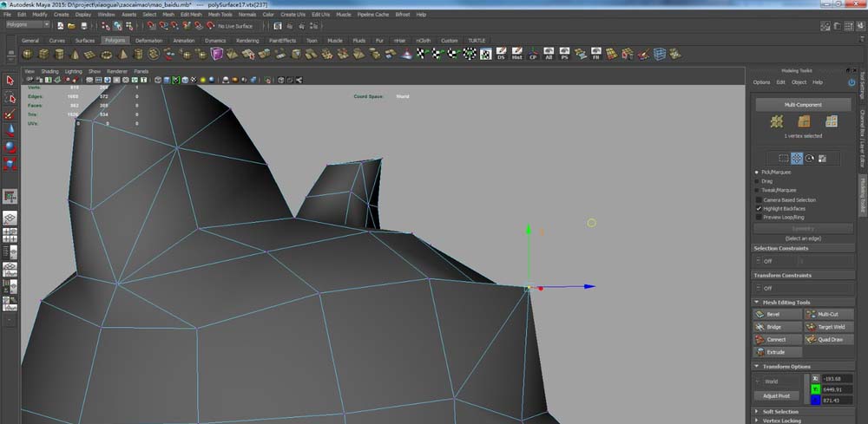
Task: Switch to the Rendering shelf tab
Action: point(247,40)
